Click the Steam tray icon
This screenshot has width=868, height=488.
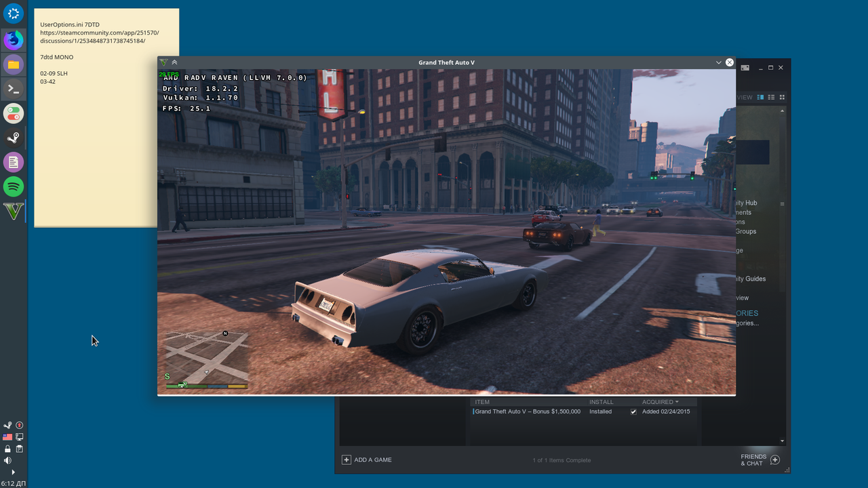pos(7,425)
